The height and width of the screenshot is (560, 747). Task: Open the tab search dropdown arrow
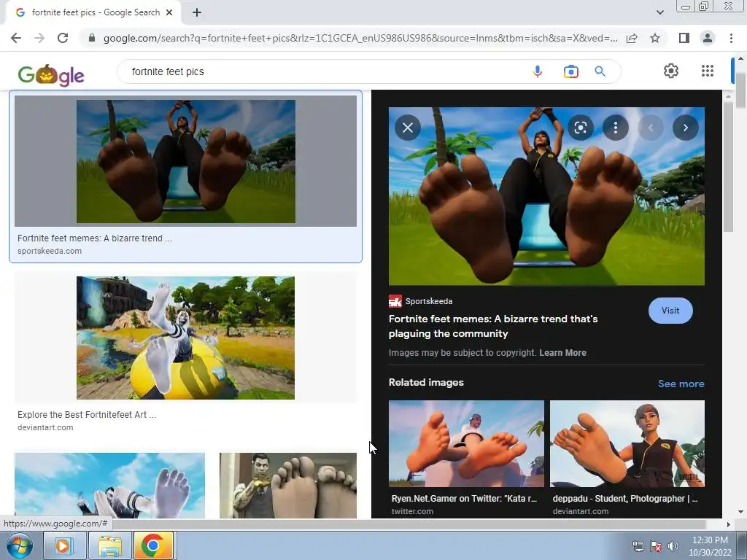[x=659, y=13]
